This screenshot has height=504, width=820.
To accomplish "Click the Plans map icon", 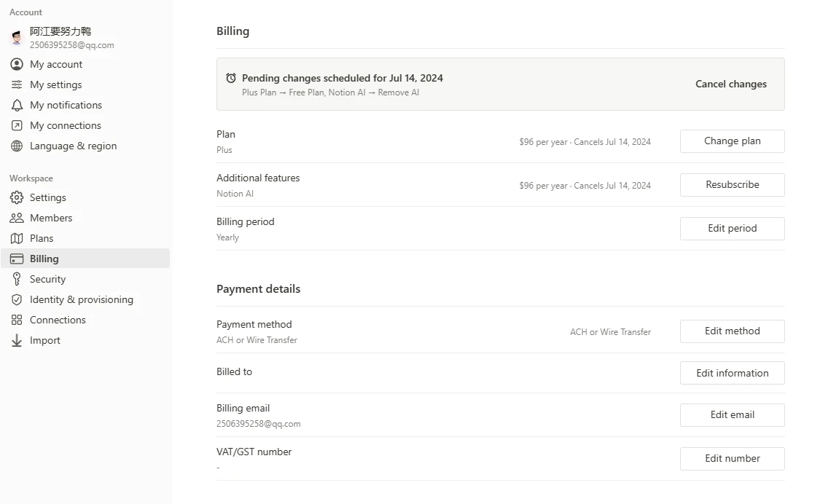I will coord(17,238).
